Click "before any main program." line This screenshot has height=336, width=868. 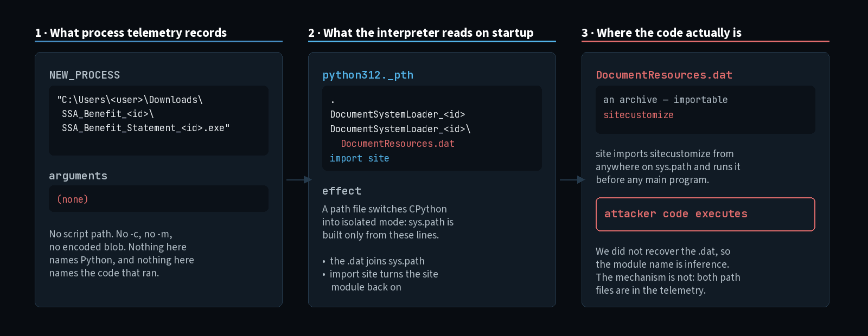[653, 180]
